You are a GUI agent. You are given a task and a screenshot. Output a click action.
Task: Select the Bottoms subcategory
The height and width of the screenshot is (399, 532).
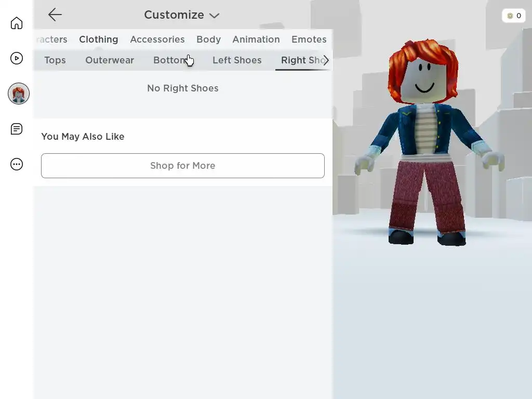click(173, 60)
